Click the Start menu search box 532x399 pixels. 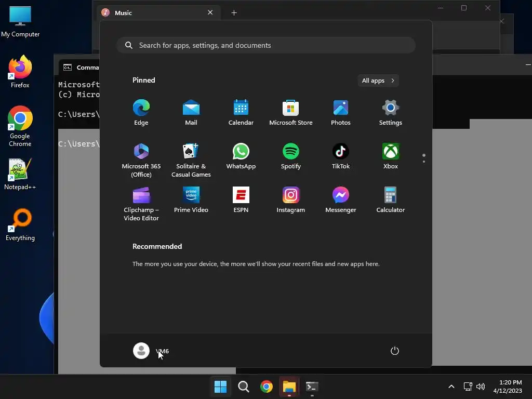coord(266,46)
